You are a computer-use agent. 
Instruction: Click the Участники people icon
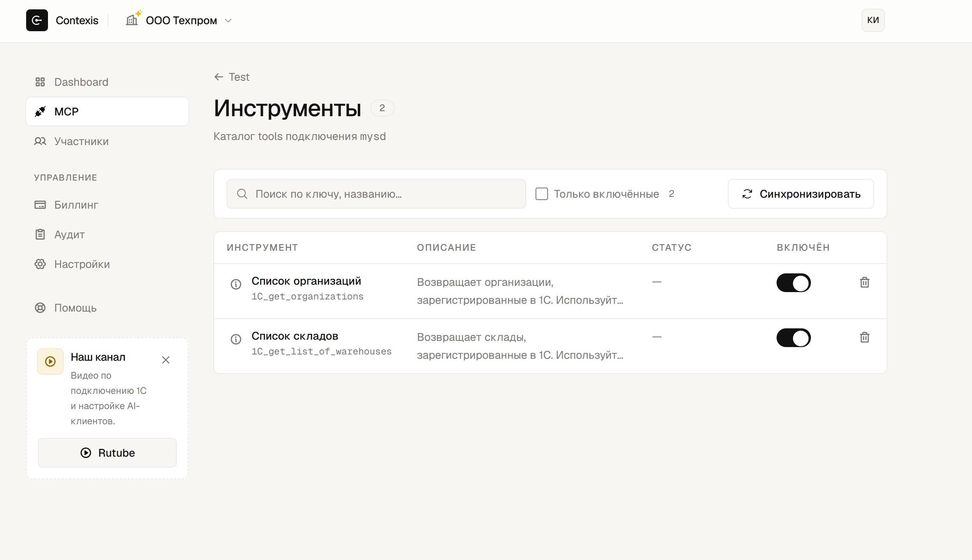click(40, 141)
